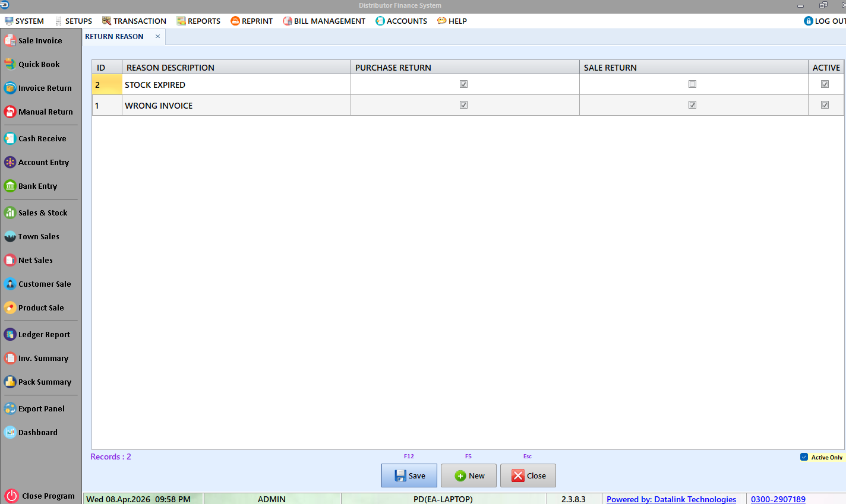Open the SETUPS menu

coord(73,21)
